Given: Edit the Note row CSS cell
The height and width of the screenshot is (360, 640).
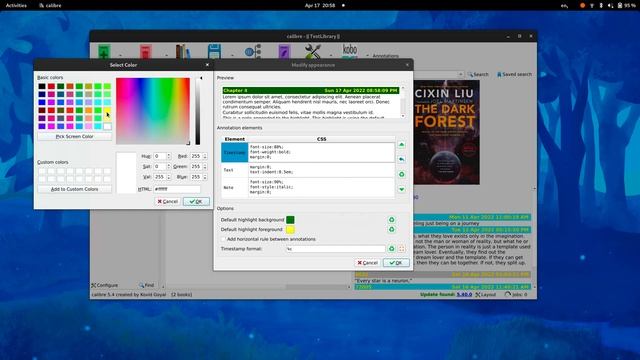Looking at the screenshot, I should [321, 187].
